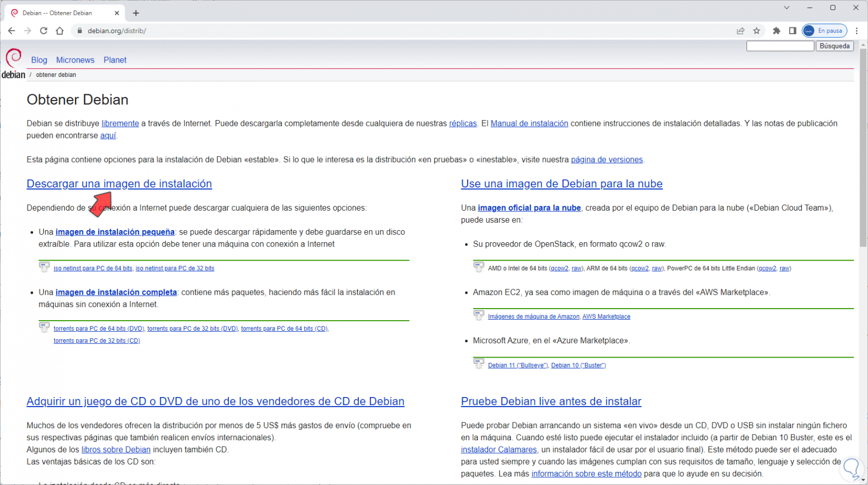
Task: Open the extensions puzzle icon
Action: pyautogui.click(x=776, y=31)
